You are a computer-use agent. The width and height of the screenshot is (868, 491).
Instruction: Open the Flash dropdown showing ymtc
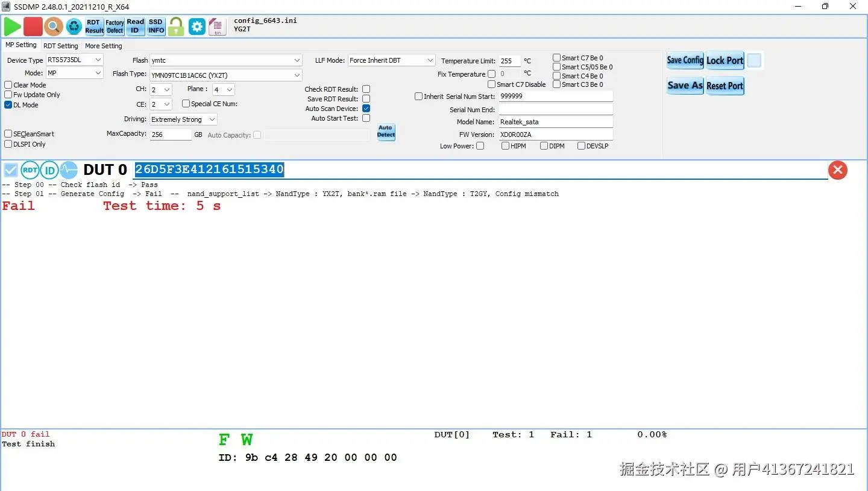pos(226,60)
